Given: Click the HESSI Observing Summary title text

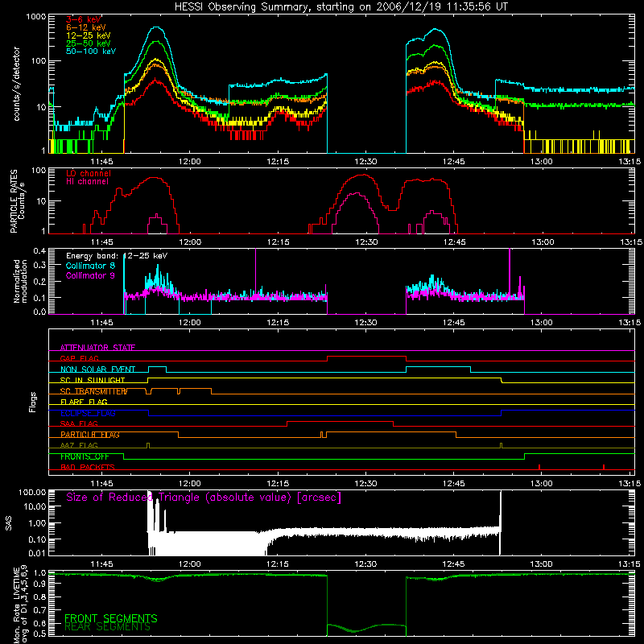Looking at the screenshot, I should click(x=341, y=7).
